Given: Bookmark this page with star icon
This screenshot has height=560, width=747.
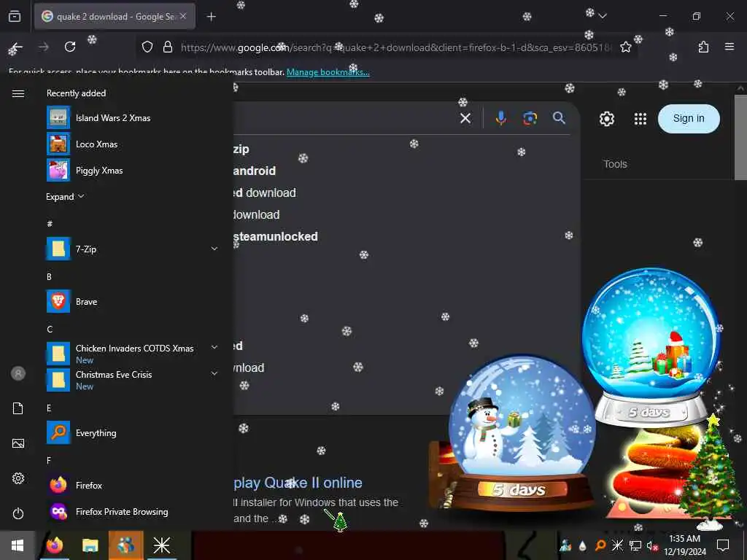Looking at the screenshot, I should [x=625, y=47].
